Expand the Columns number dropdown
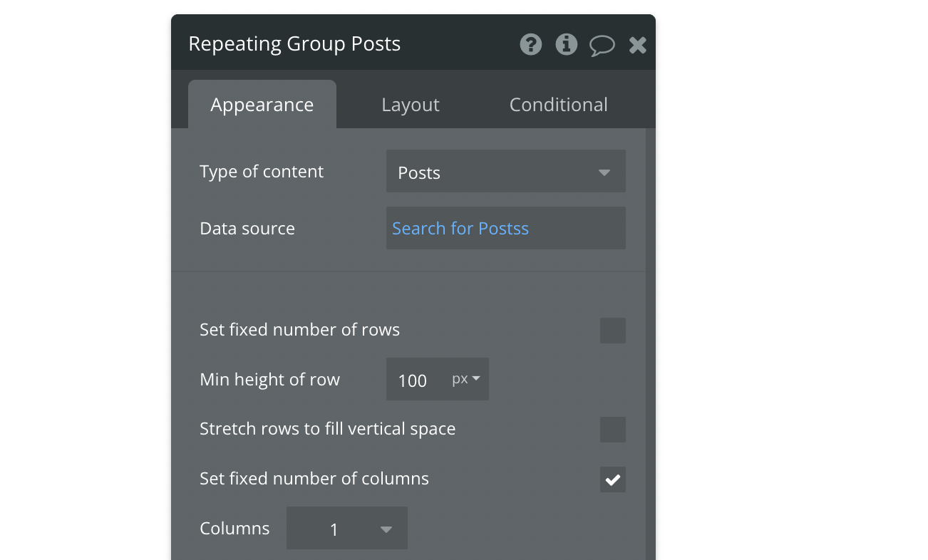This screenshot has width=928, height=560. [347, 529]
